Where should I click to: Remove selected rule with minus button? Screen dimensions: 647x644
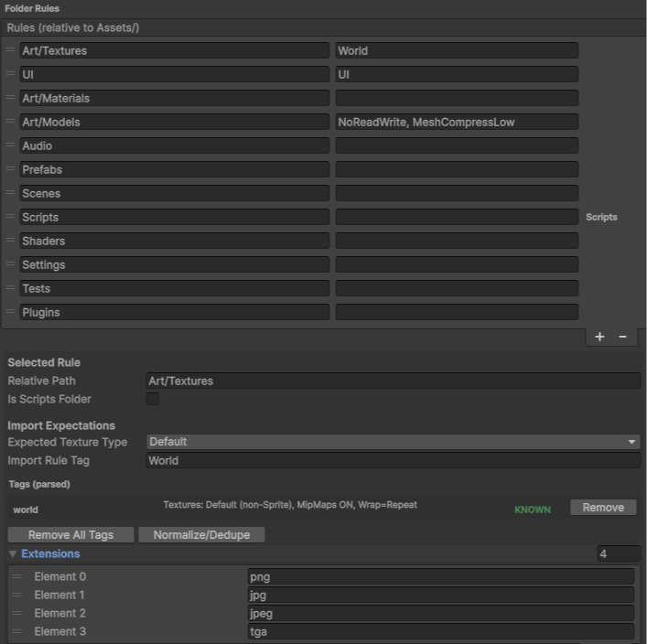click(x=622, y=337)
